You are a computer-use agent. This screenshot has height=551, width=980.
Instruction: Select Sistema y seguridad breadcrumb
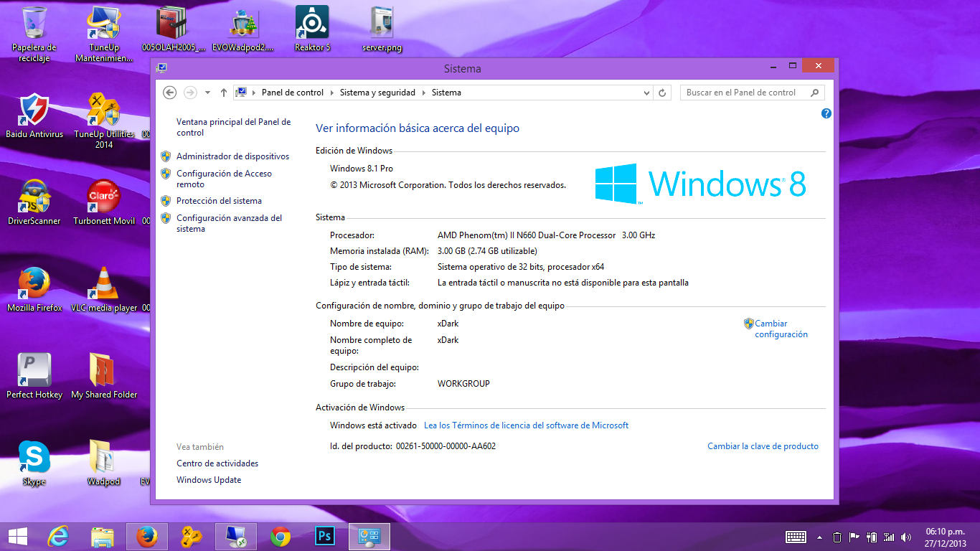377,93
